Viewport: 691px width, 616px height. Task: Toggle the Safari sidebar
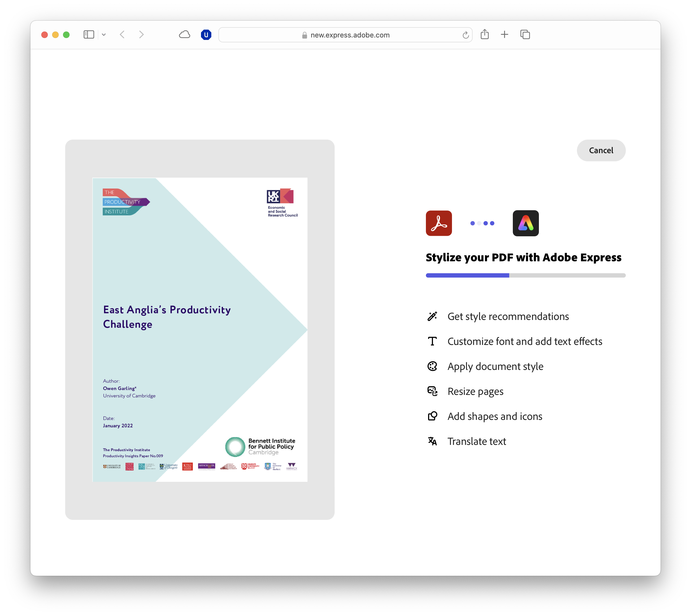pyautogui.click(x=89, y=34)
